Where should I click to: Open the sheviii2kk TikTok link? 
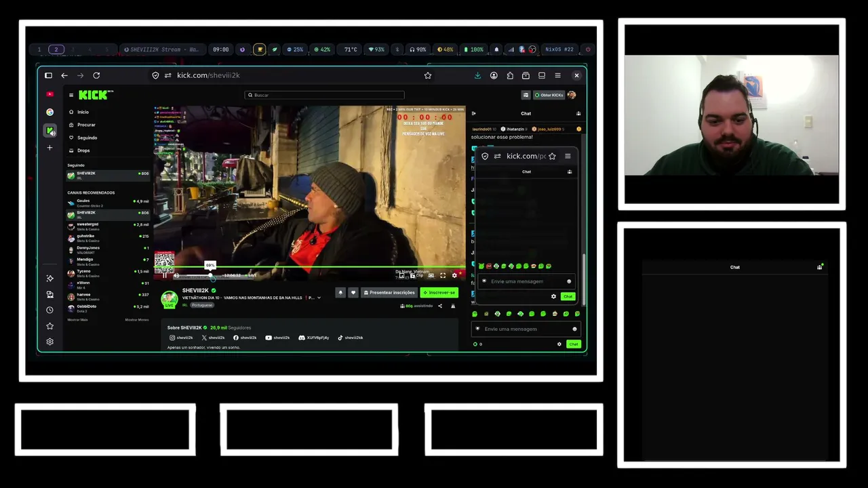pyautogui.click(x=351, y=338)
